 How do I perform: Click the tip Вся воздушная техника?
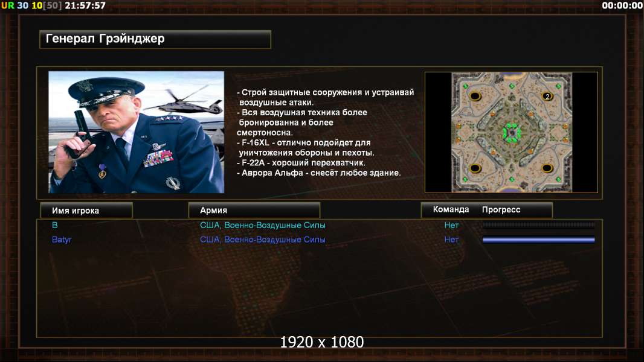tap(302, 122)
